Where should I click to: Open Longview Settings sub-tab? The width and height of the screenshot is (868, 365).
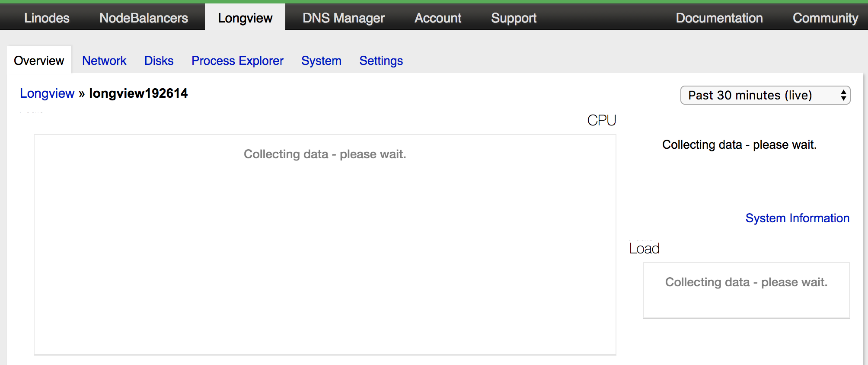381,61
